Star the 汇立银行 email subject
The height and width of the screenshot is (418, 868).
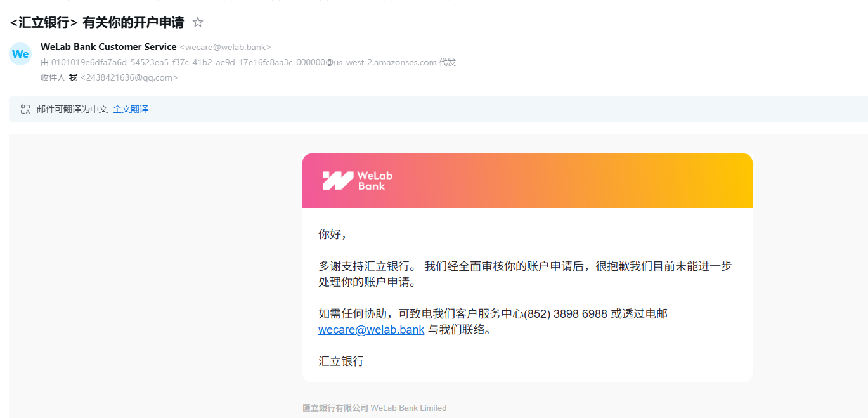pyautogui.click(x=198, y=23)
